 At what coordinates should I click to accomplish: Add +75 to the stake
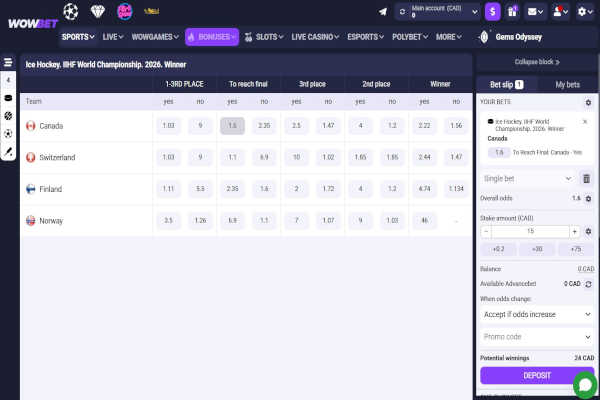click(576, 249)
